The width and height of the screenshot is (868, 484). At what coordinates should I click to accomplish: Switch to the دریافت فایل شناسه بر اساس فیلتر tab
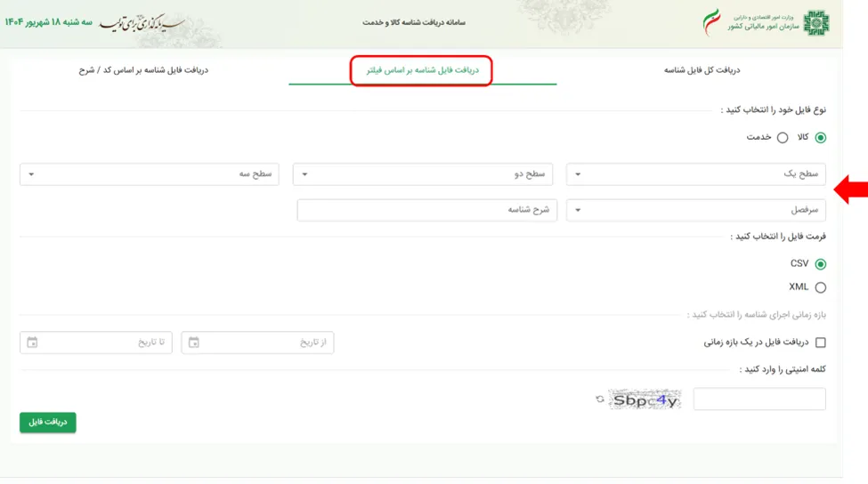[422, 70]
